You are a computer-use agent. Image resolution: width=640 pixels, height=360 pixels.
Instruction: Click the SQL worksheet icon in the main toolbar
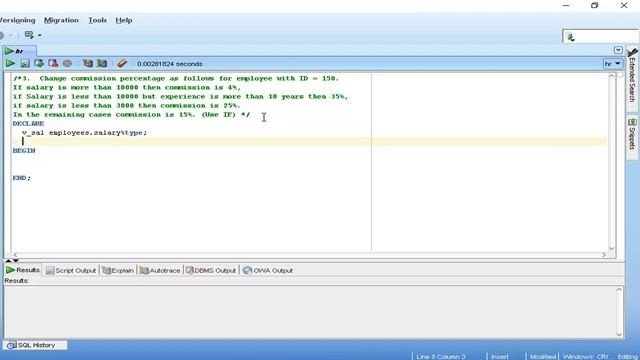point(29,35)
